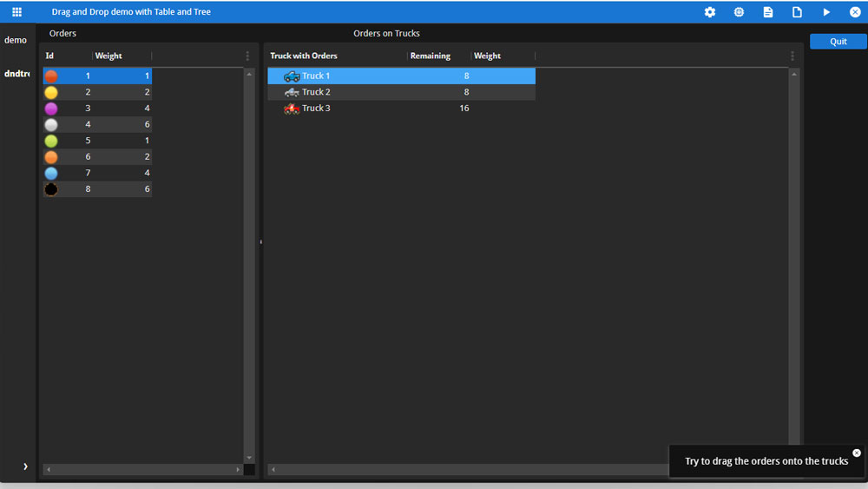Image resolution: width=868 pixels, height=489 pixels.
Task: Click the blank page icon in top bar
Action: click(x=797, y=11)
